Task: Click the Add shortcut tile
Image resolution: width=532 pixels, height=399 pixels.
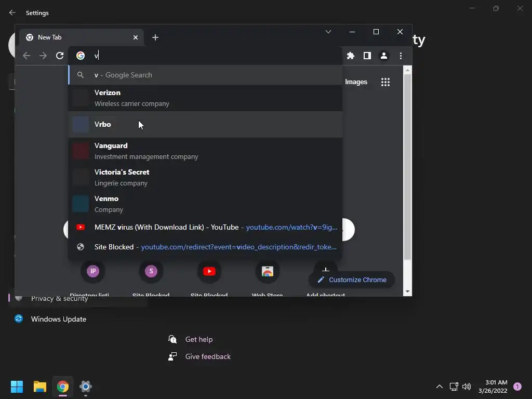Action: point(325,270)
